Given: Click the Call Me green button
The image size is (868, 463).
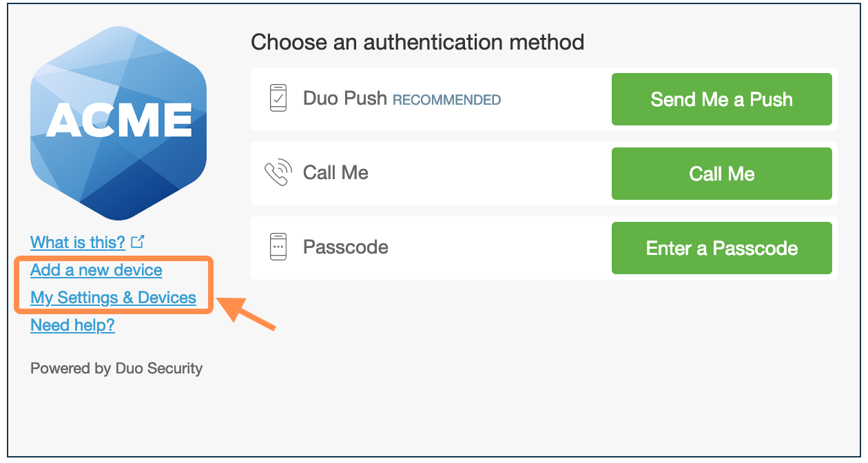Looking at the screenshot, I should click(721, 173).
